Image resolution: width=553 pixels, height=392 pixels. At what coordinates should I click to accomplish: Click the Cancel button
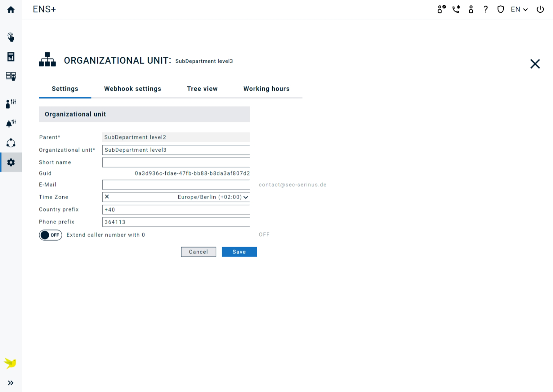pos(198,252)
